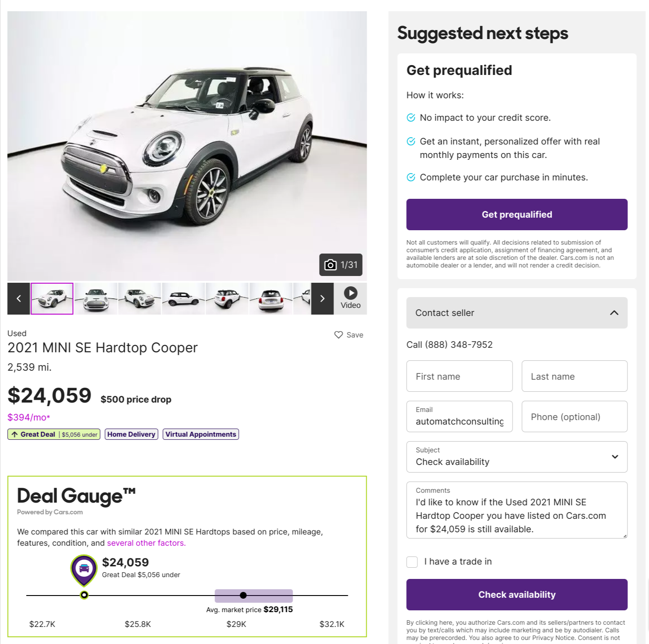Click the Home Delivery badge
Image resolution: width=649 pixels, height=644 pixels.
tap(131, 434)
